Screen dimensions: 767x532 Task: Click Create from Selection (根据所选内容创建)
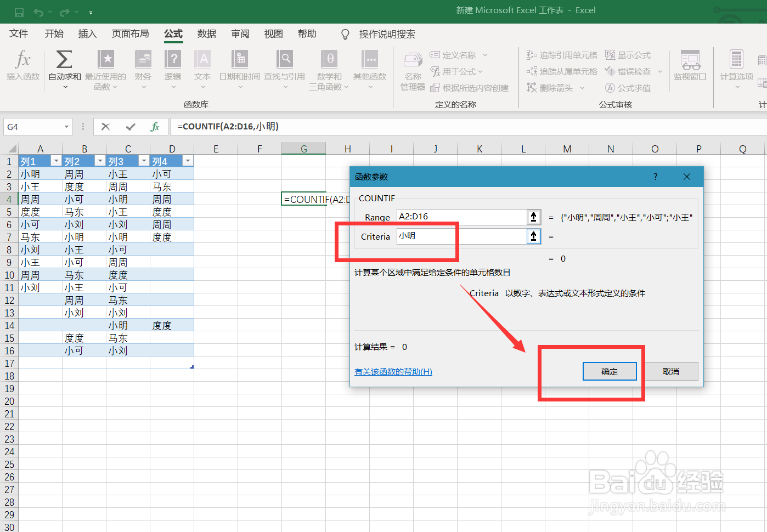[x=470, y=88]
